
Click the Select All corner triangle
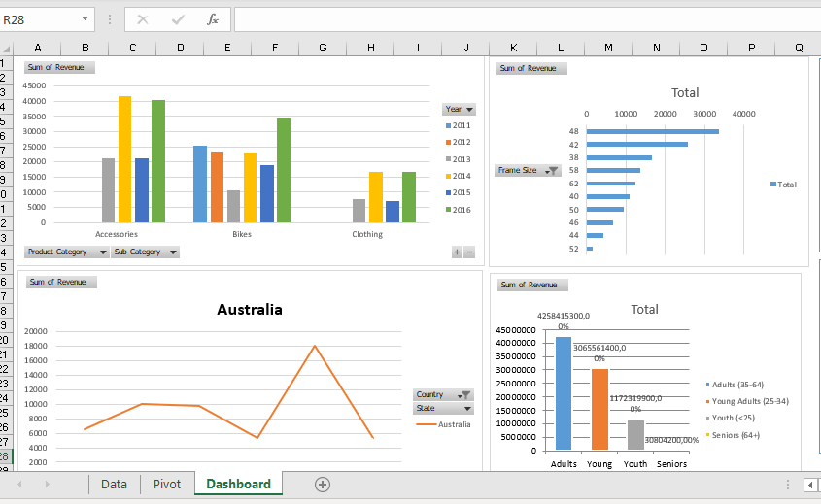6,48
